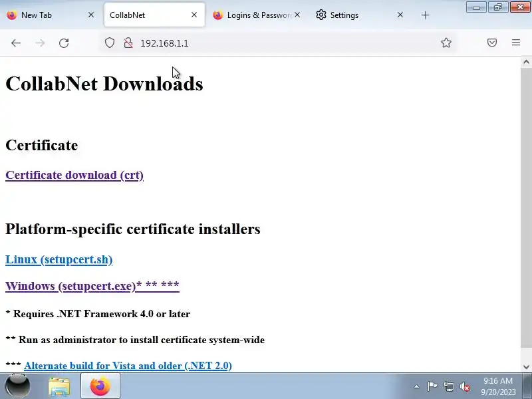Open the Action Center flag icon
The image size is (532, 399).
[x=432, y=386]
